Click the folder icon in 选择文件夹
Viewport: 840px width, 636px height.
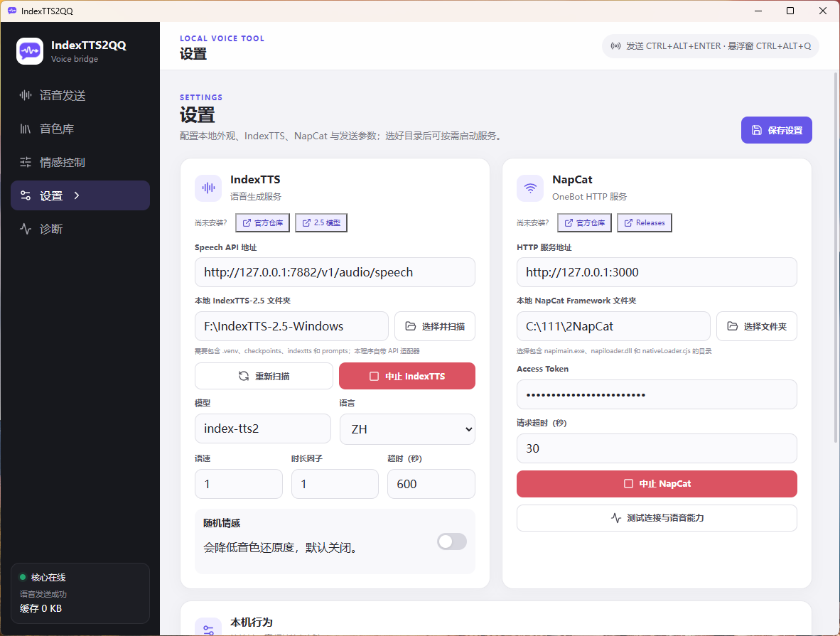732,326
